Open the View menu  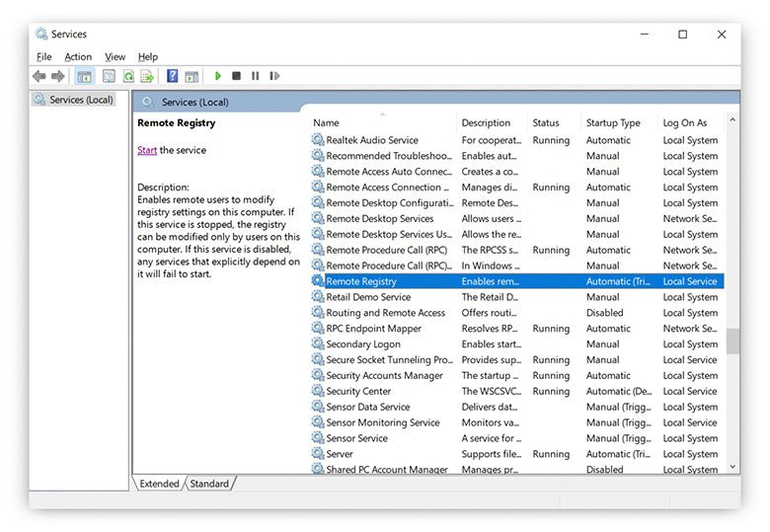115,57
